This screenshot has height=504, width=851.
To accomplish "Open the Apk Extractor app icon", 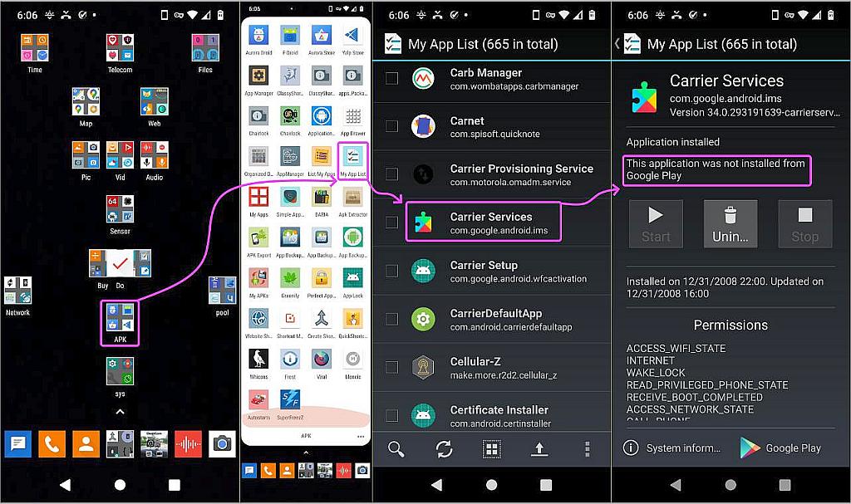I will click(x=352, y=197).
